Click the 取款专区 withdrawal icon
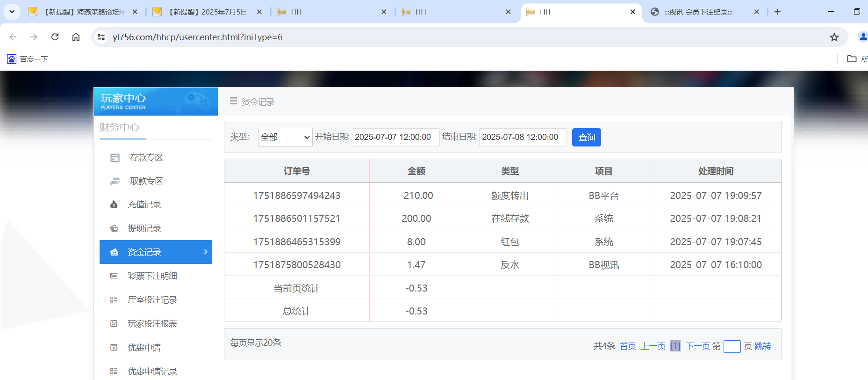Viewport: 868px width, 380px height. point(115,181)
